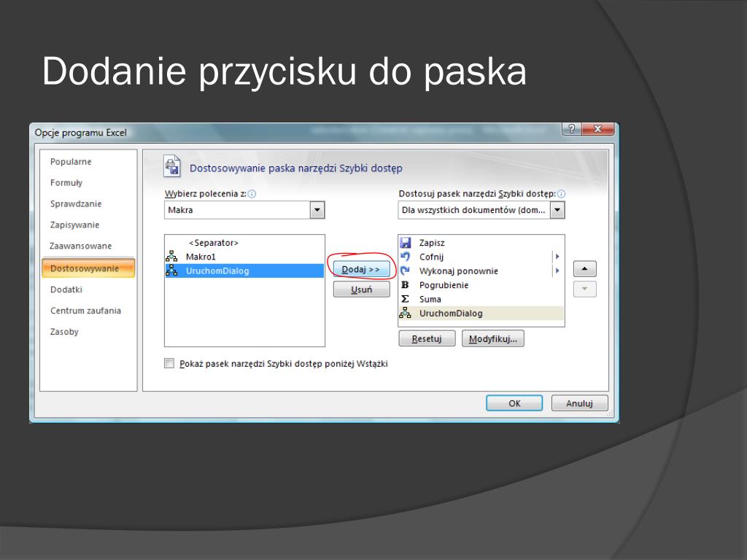The width and height of the screenshot is (747, 560).
Task: Click the Quick Access customization header icon
Action: tap(172, 166)
